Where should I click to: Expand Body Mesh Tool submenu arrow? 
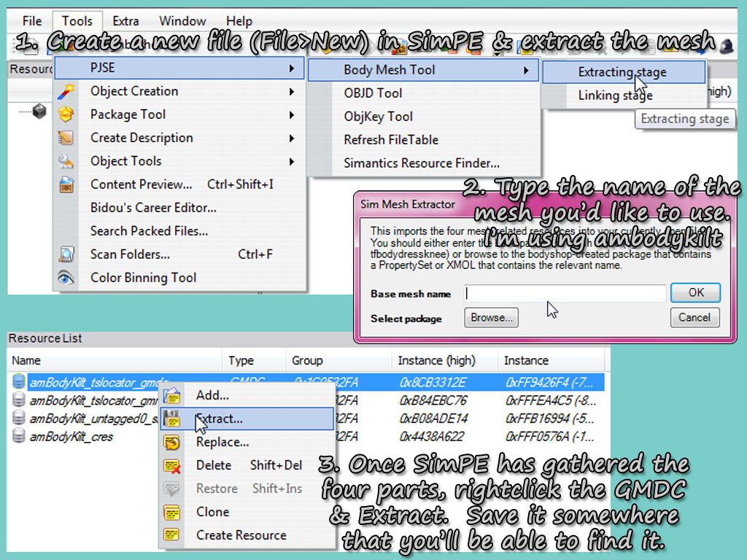[x=526, y=71]
